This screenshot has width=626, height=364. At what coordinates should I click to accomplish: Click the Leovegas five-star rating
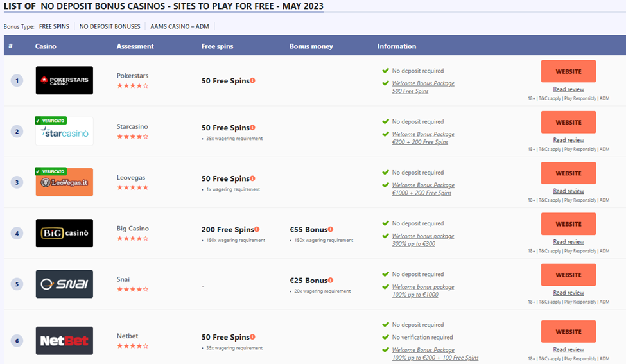(x=132, y=187)
